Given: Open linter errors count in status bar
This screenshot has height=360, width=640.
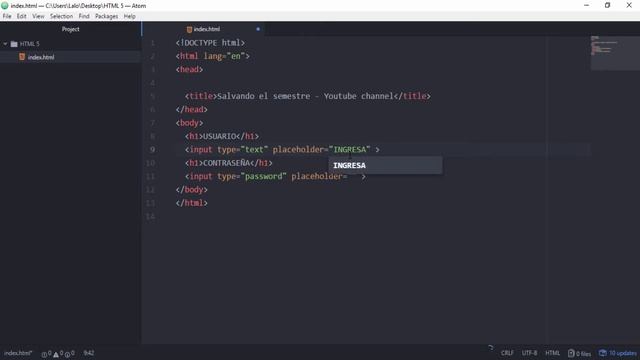Looking at the screenshot, I should [46, 353].
